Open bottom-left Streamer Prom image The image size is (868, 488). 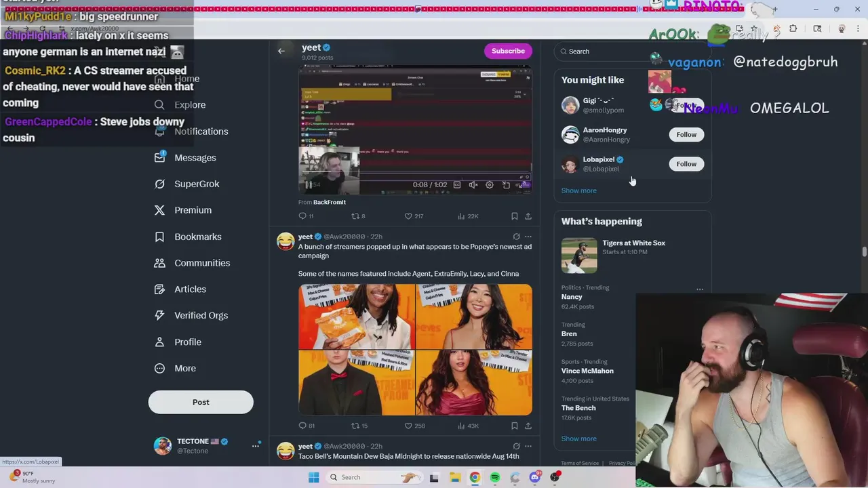click(x=357, y=383)
